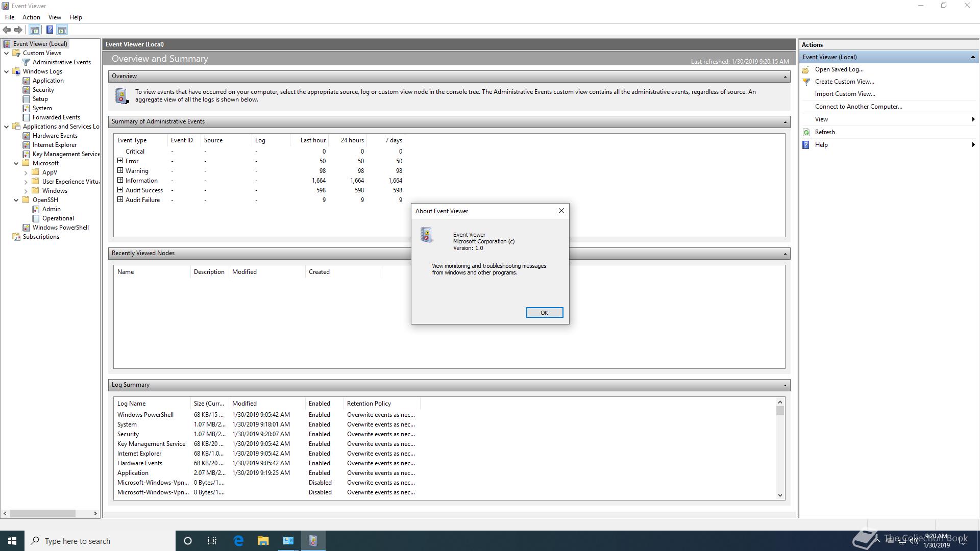The width and height of the screenshot is (980, 551).
Task: Click the Help icon in Actions pane
Action: point(806,145)
